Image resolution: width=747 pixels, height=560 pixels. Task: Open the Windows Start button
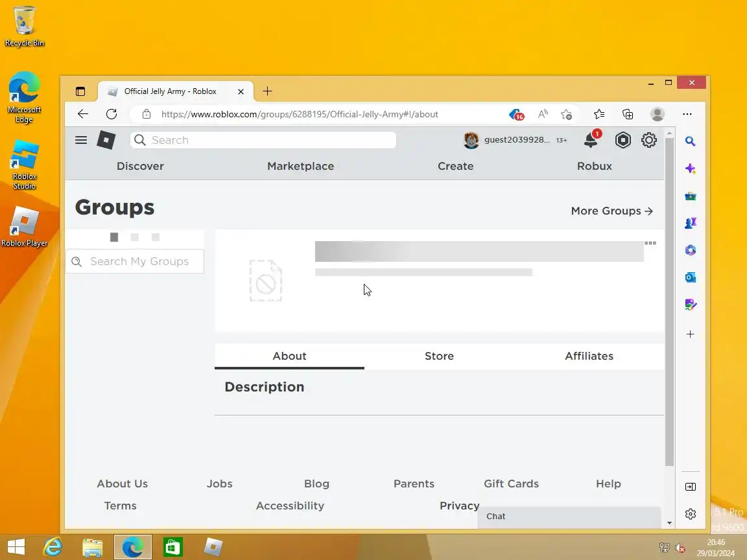[x=16, y=547]
